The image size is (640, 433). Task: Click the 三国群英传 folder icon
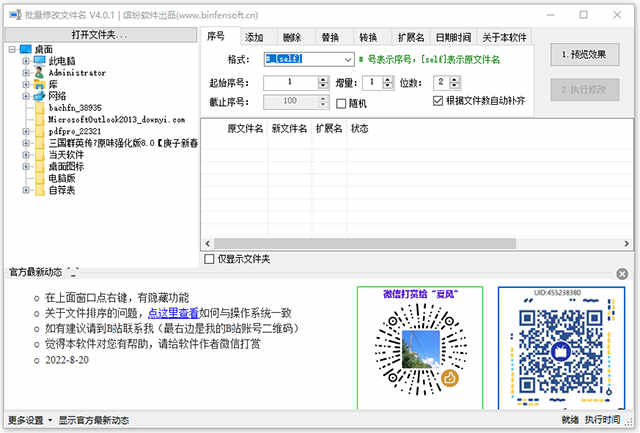click(40, 143)
